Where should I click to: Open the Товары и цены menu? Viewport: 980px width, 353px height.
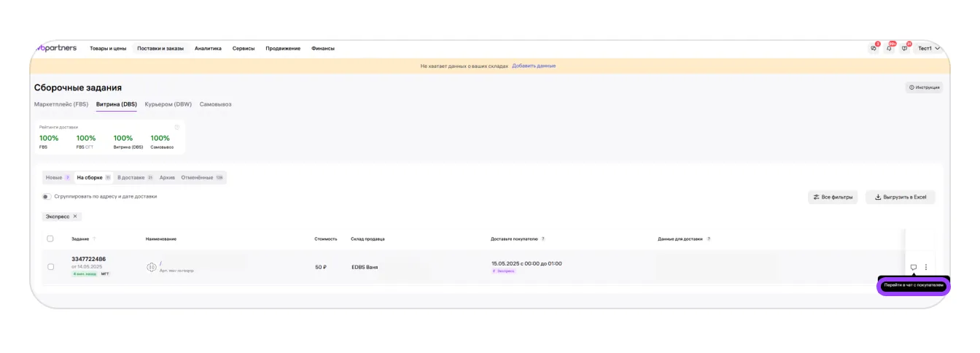[x=108, y=48]
